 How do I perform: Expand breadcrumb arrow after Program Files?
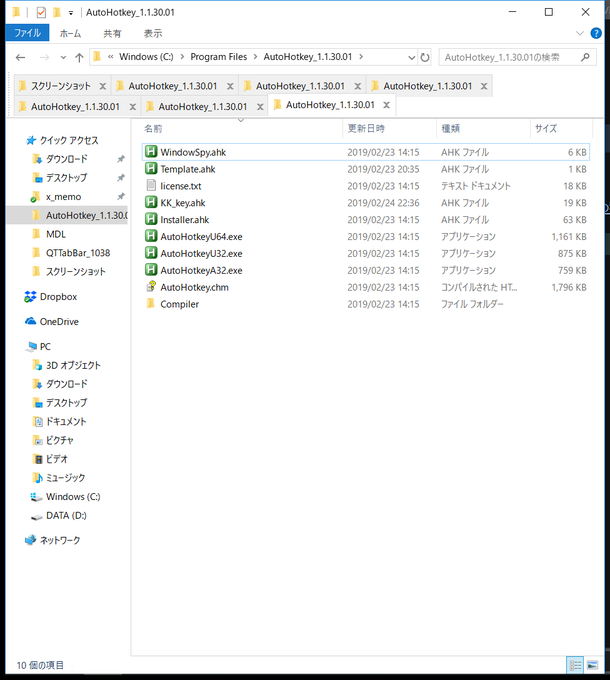pyautogui.click(x=255, y=57)
